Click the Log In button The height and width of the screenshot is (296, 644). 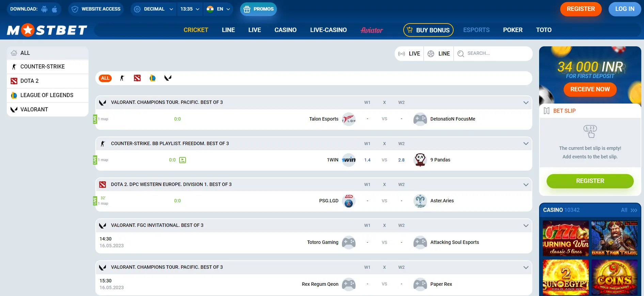[625, 9]
